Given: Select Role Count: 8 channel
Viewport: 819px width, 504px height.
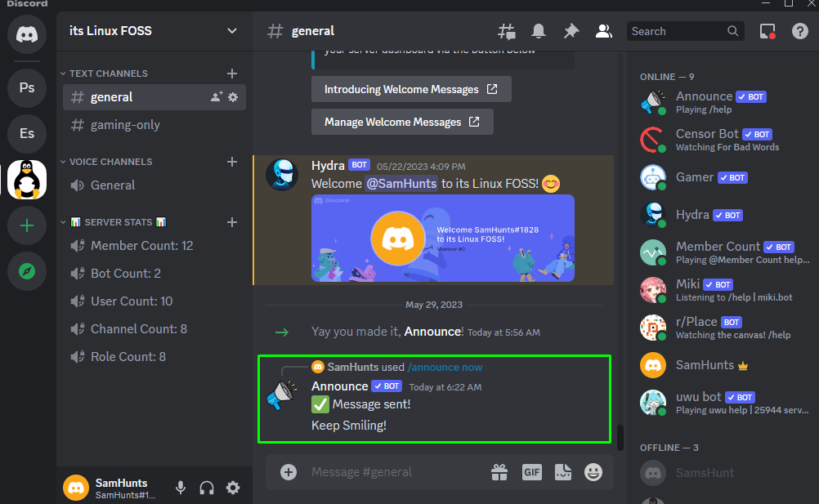Looking at the screenshot, I should (154, 357).
